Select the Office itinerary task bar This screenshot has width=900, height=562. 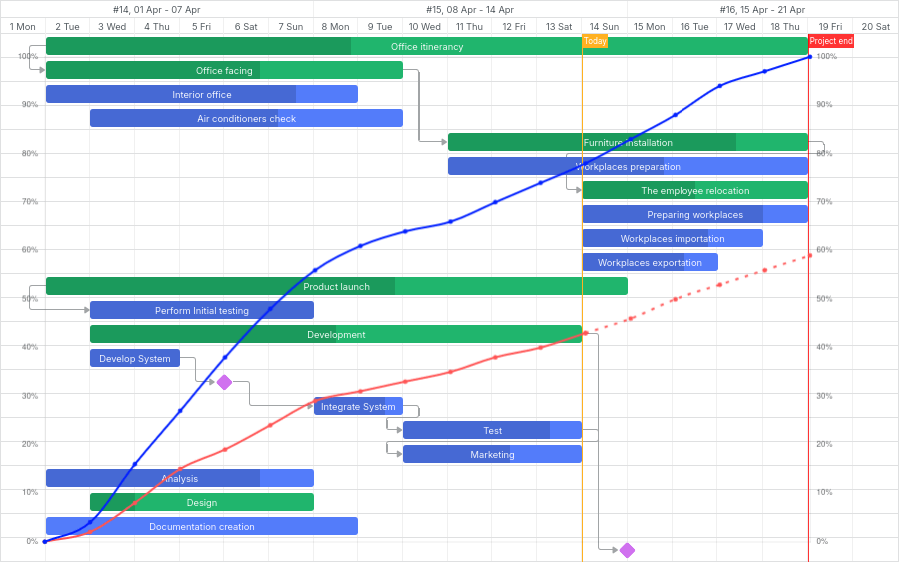pos(426,46)
